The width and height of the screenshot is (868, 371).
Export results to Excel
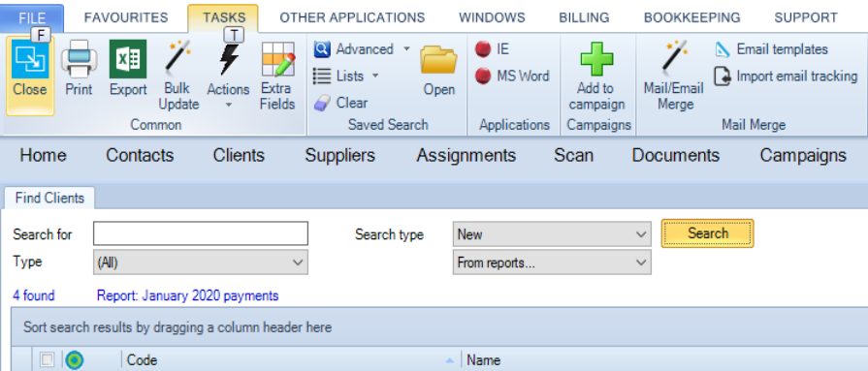[x=128, y=59]
